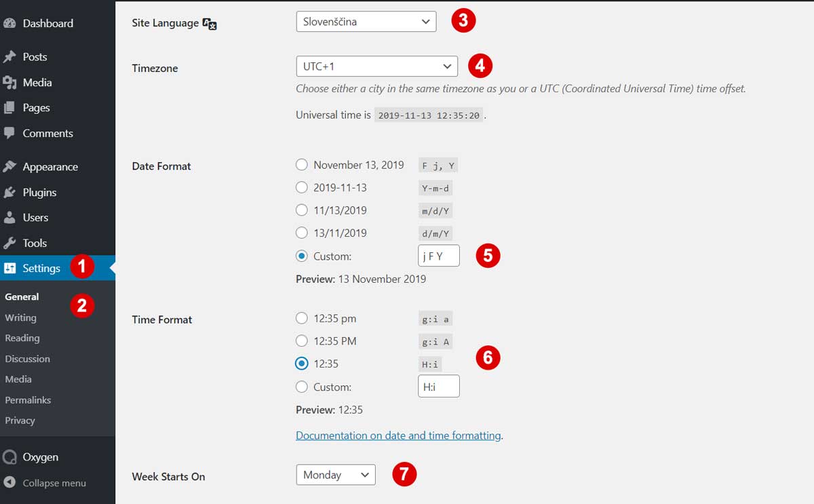Viewport: 814px width, 504px height.
Task: Click the Universal time value 2019-11-13 12:35:20
Action: pos(429,115)
